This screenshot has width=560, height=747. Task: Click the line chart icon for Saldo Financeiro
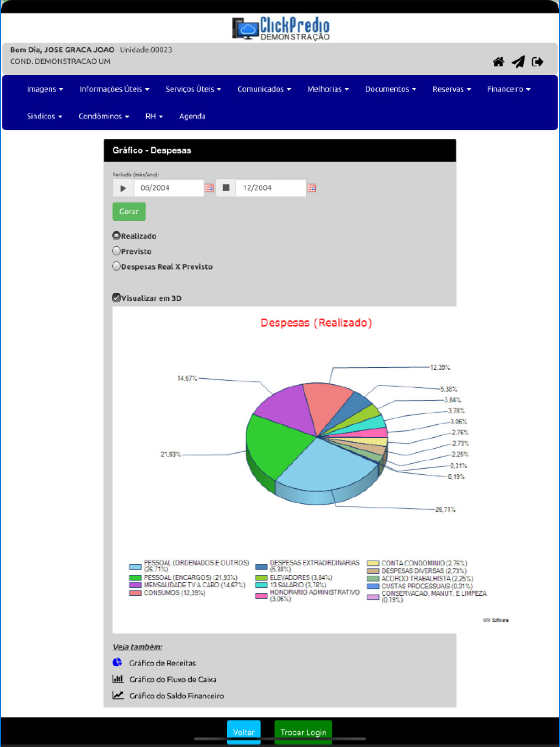[x=118, y=695]
